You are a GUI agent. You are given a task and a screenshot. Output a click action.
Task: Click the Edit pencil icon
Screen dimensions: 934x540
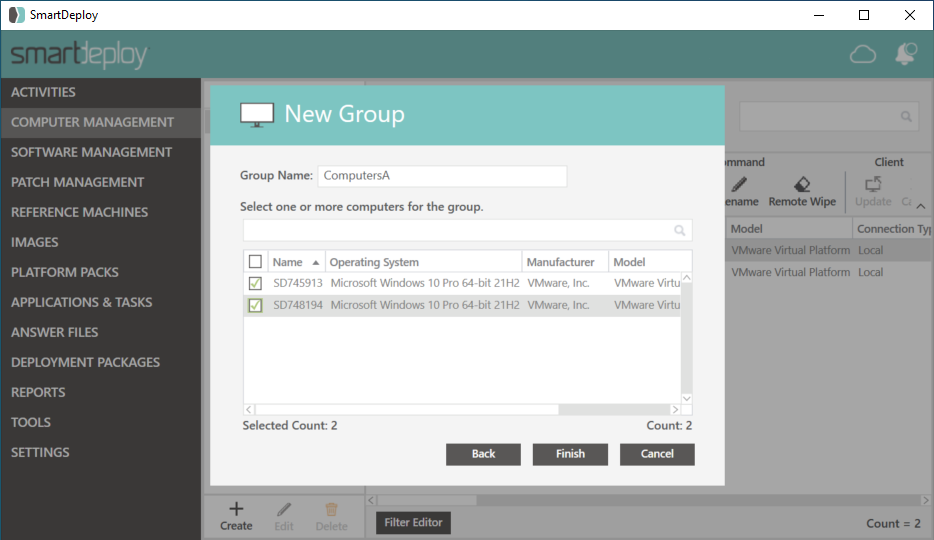(x=284, y=510)
